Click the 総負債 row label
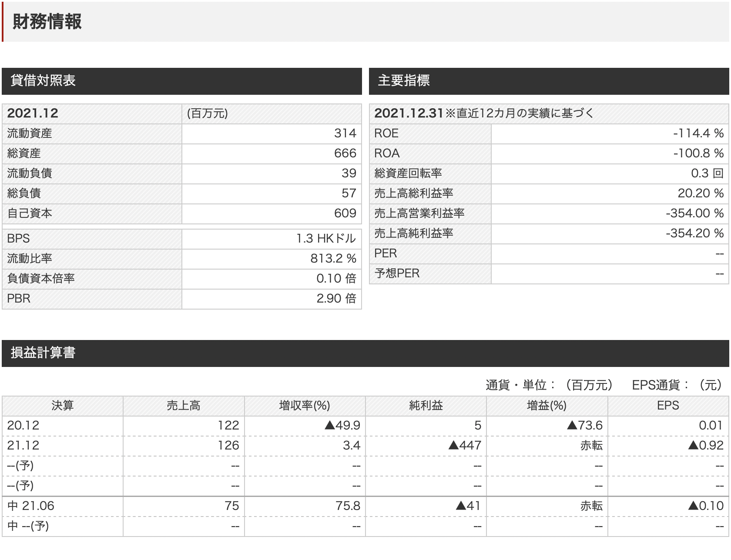Image resolution: width=731 pixels, height=560 pixels. (24, 193)
